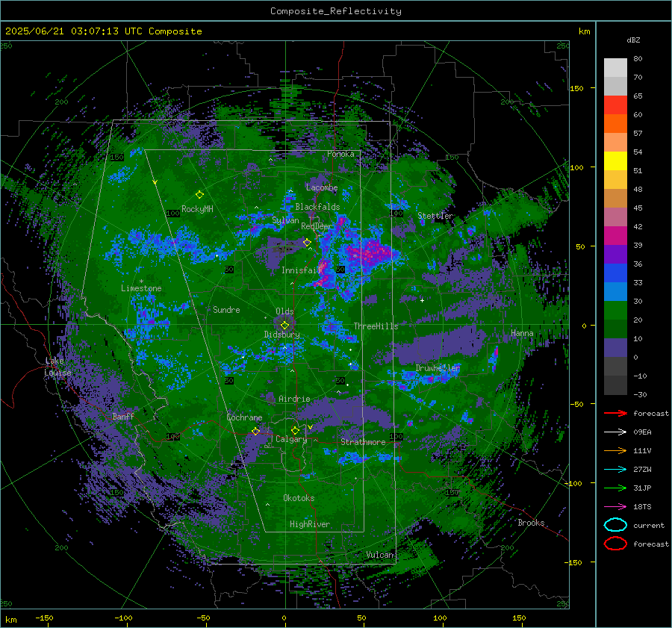This screenshot has width=672, height=628.
Task: Click the slate purple 0-10 dBZ swatch
Action: 615,348
